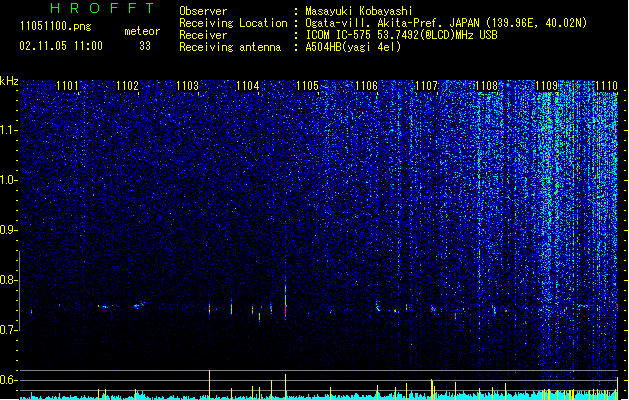Click the 1102 time marker
Image resolution: width=629 pixels, height=400 pixels.
[127, 86]
